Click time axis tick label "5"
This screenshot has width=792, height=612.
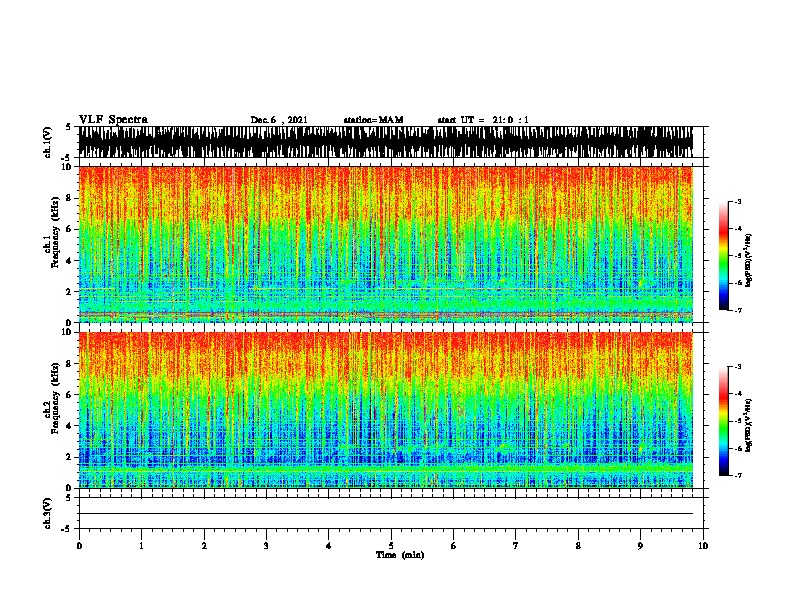coord(391,546)
